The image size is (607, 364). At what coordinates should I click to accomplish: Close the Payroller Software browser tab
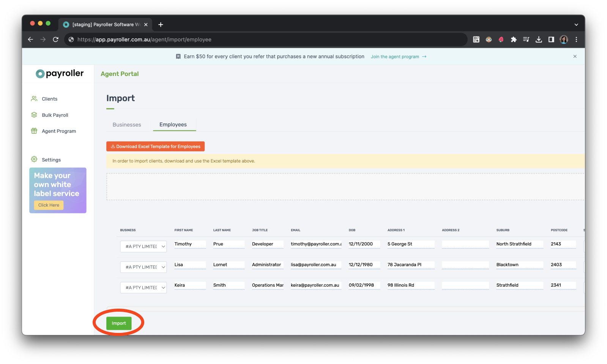click(146, 25)
